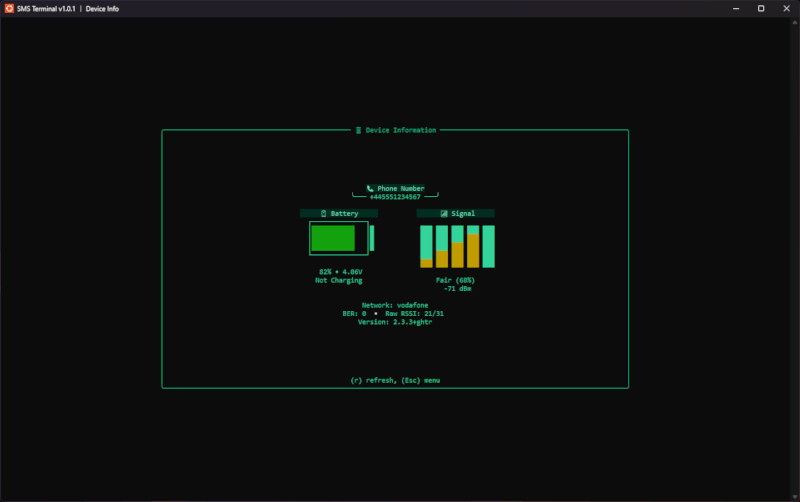The width and height of the screenshot is (800, 502).
Task: Click the SMS Terminal app icon in title bar
Action: tap(9, 8)
